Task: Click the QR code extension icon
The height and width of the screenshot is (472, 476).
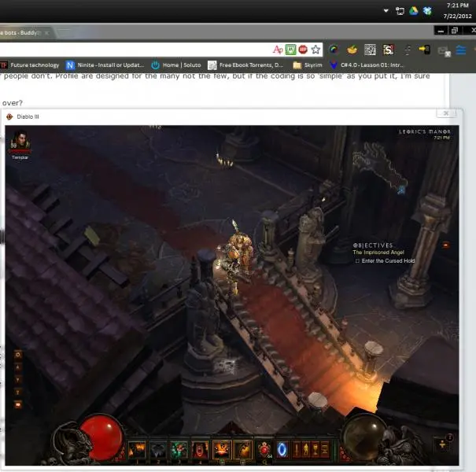Action: pyautogui.click(x=370, y=50)
